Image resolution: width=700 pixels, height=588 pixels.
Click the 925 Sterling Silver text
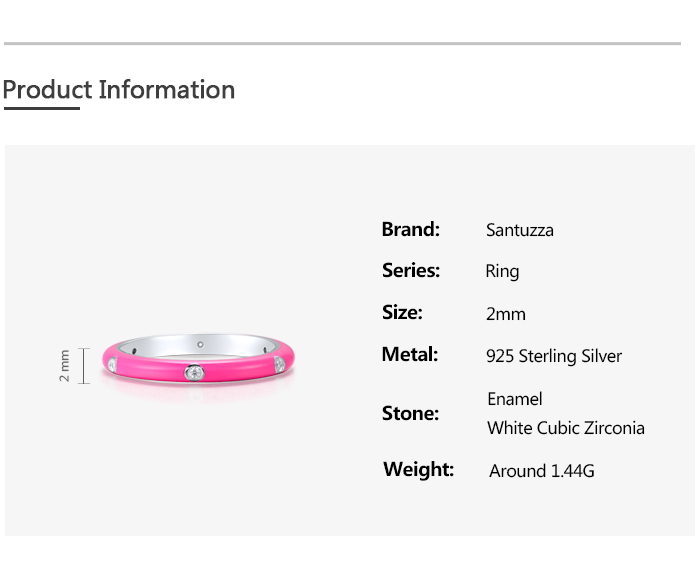(553, 356)
